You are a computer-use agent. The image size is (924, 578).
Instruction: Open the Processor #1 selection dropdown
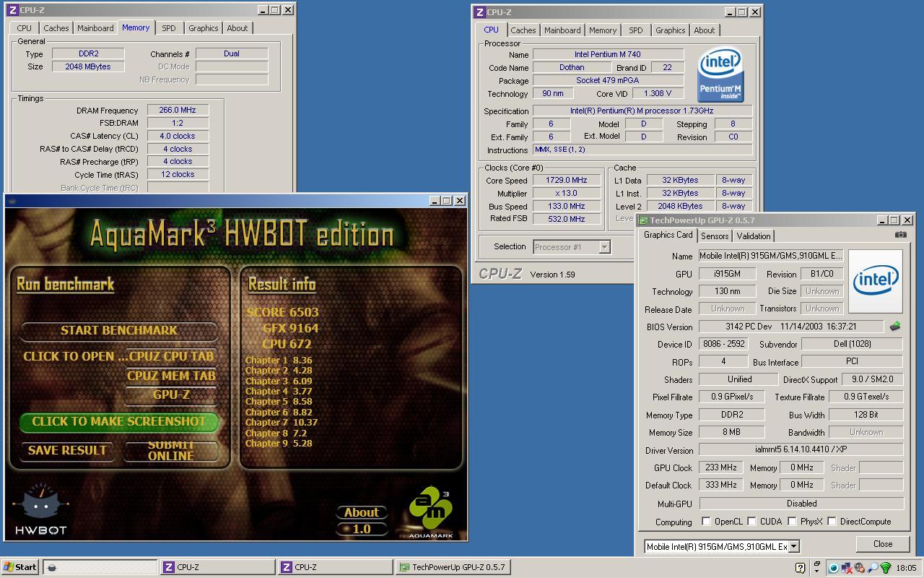(604, 247)
